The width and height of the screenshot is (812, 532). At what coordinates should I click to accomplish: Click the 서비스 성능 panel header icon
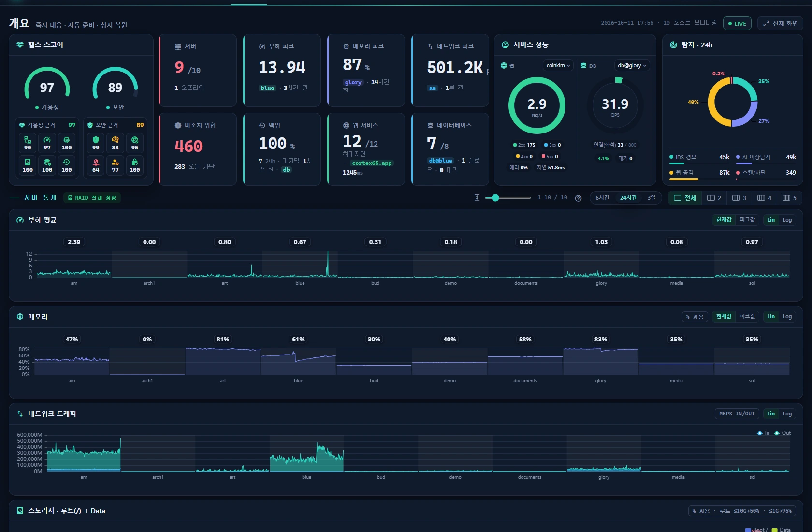[x=505, y=44]
